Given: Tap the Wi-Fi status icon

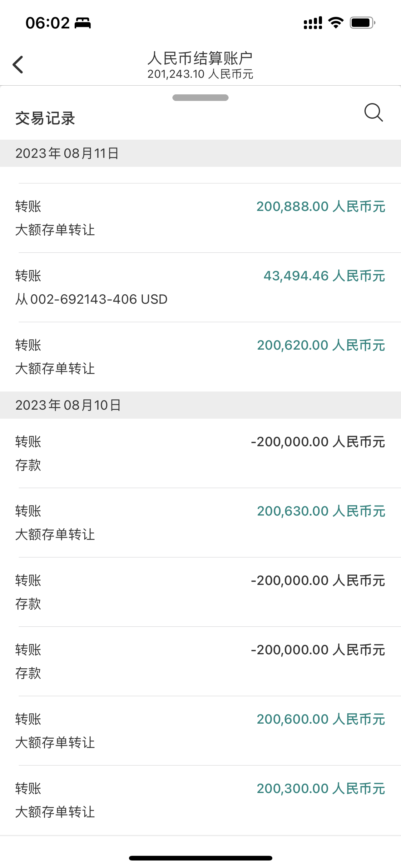Looking at the screenshot, I should point(336,23).
